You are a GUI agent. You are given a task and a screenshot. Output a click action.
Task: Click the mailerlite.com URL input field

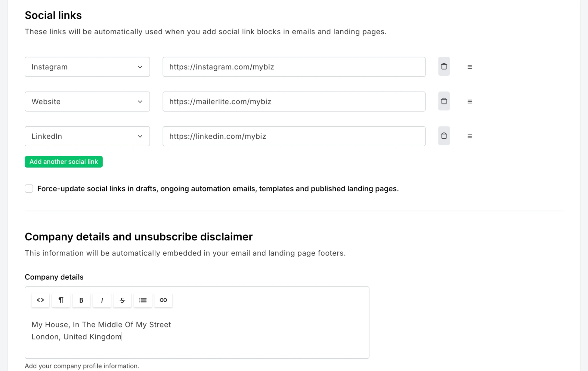click(x=294, y=102)
